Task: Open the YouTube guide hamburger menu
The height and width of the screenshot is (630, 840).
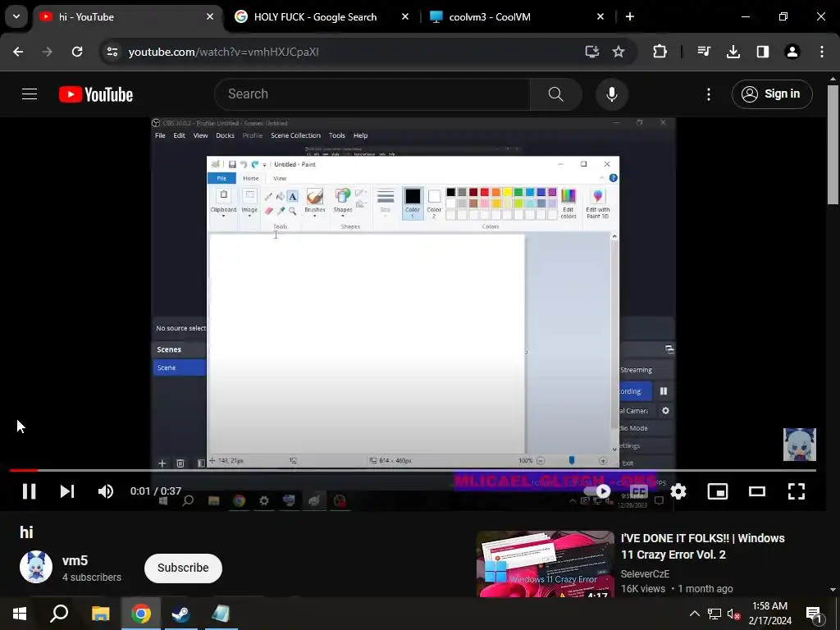Action: 30,94
